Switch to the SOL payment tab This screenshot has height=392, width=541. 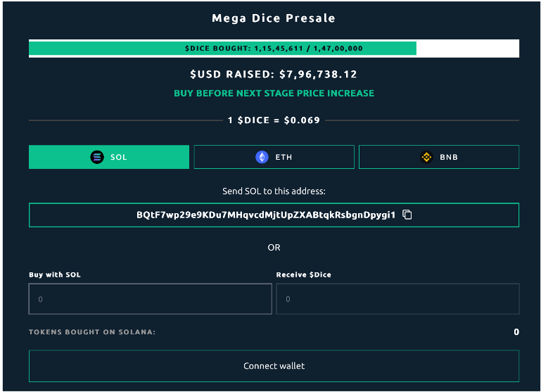point(109,157)
